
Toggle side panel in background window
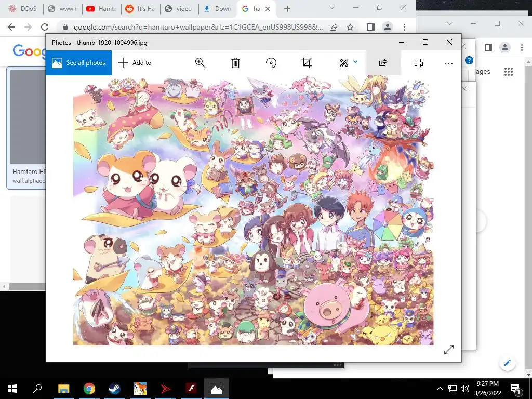[x=488, y=47]
